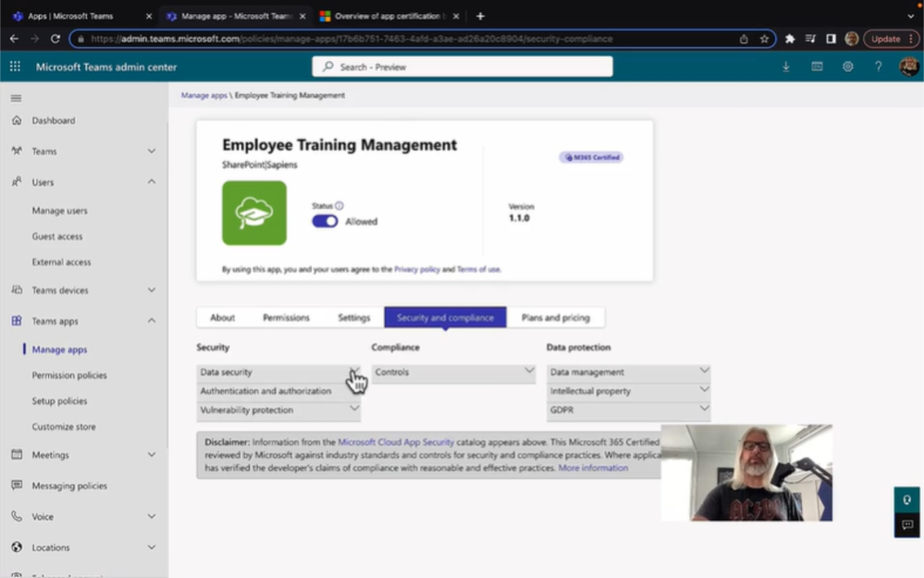924x578 pixels.
Task: Expand the Voice chevron
Action: tap(152, 516)
